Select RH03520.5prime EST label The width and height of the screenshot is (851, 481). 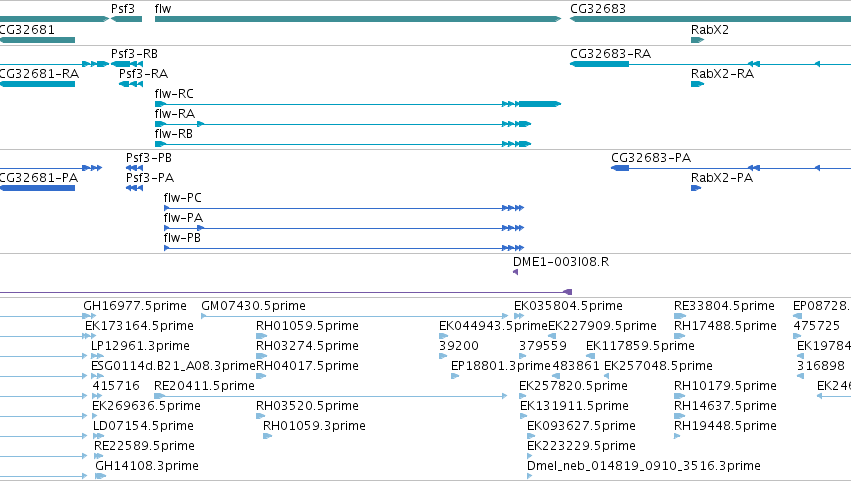coord(307,407)
